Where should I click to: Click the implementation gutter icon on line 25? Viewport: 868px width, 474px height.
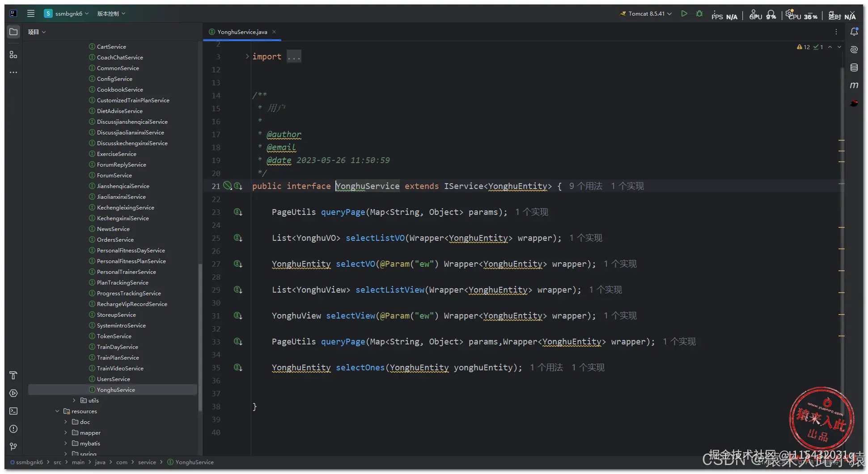pos(238,238)
